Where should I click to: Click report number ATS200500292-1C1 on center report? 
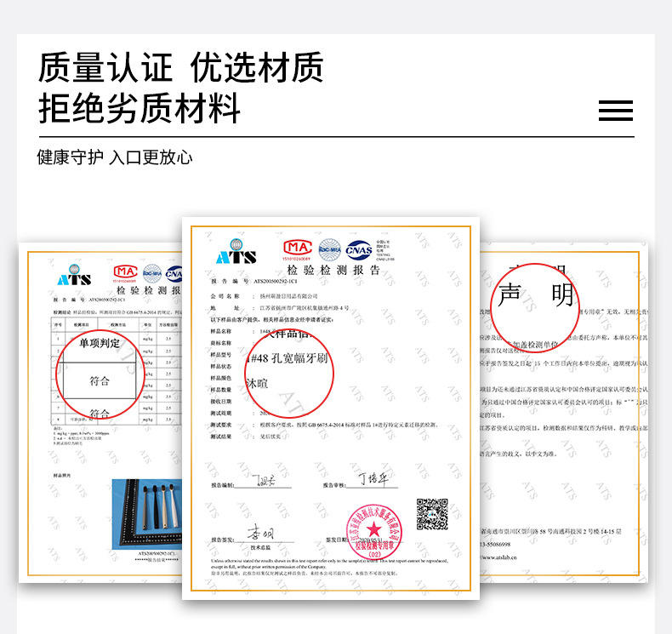coord(276,282)
